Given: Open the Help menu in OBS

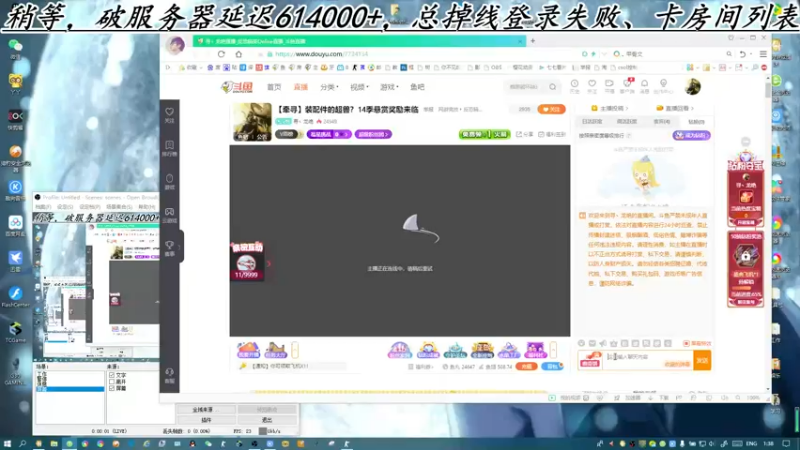Looking at the screenshot, I should point(146,207).
